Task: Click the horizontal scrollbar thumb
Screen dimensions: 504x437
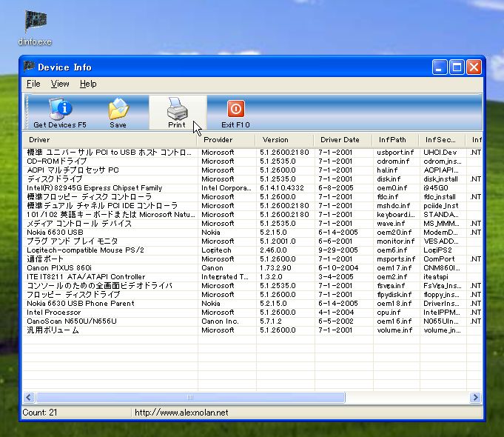Action: pyautogui.click(x=191, y=398)
